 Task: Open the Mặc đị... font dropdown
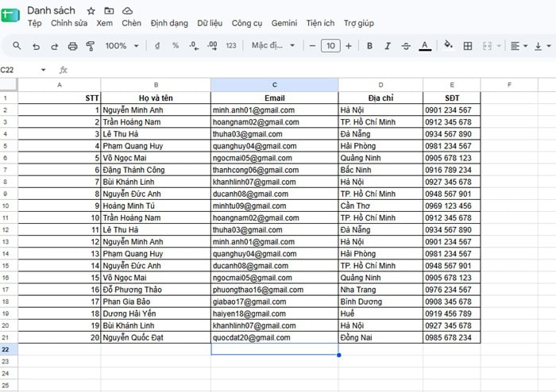(x=273, y=45)
